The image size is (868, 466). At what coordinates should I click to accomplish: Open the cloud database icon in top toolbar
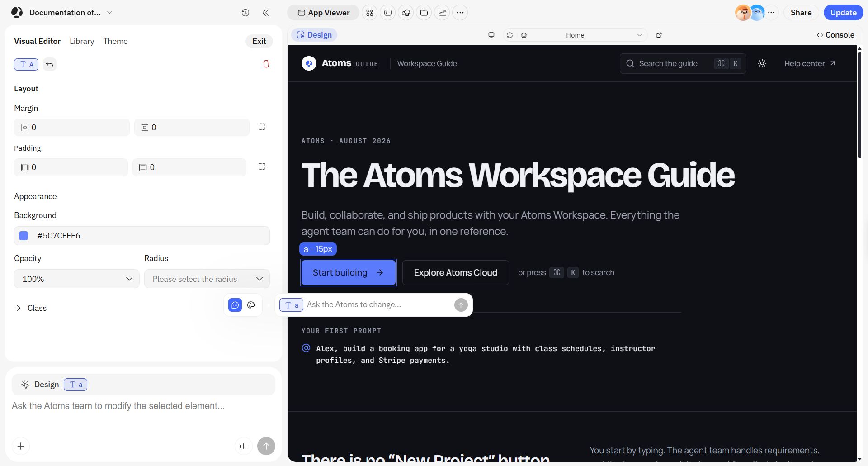406,13
